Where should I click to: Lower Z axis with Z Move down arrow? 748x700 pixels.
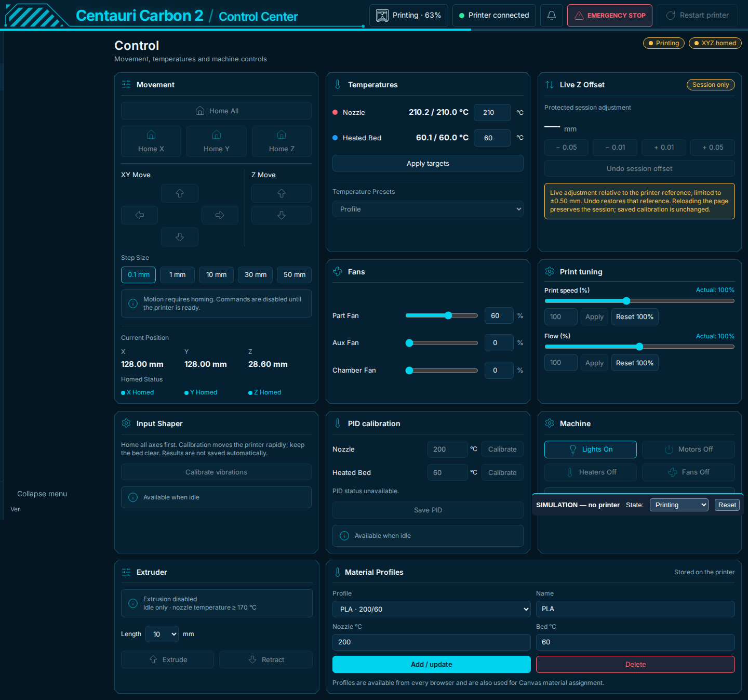[282, 215]
